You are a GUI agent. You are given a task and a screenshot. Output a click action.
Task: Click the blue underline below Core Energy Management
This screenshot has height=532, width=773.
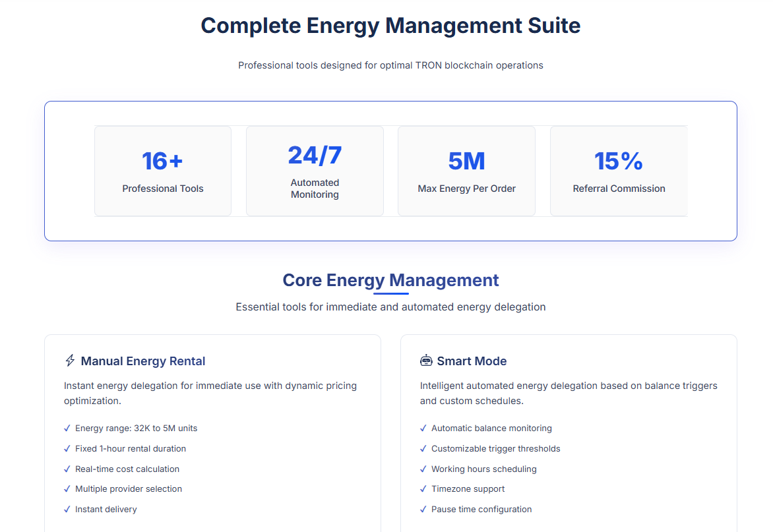click(x=390, y=293)
